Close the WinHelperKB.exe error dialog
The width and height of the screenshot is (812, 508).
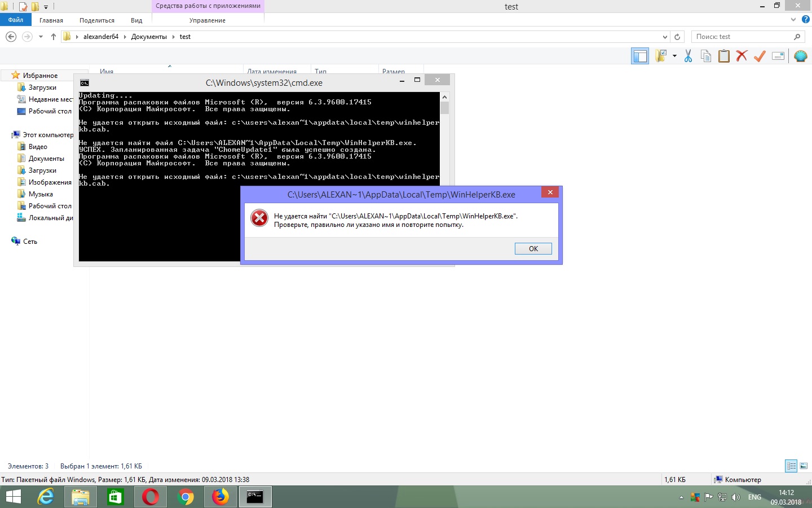[550, 192]
